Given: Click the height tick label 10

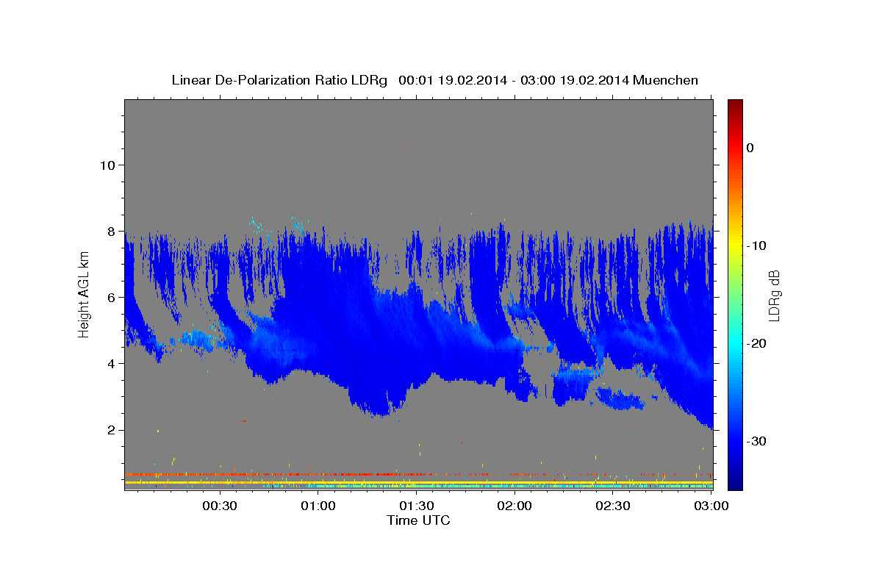Looking at the screenshot, I should (x=107, y=165).
